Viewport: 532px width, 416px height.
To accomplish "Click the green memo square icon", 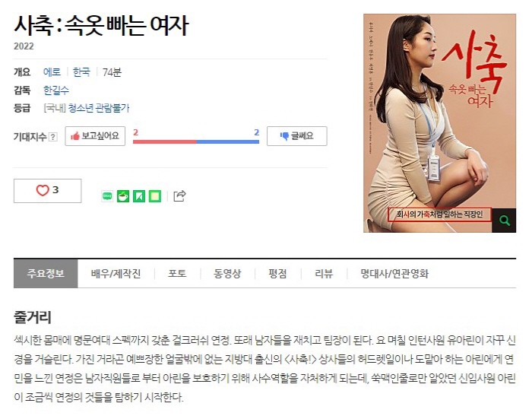I will tap(155, 196).
